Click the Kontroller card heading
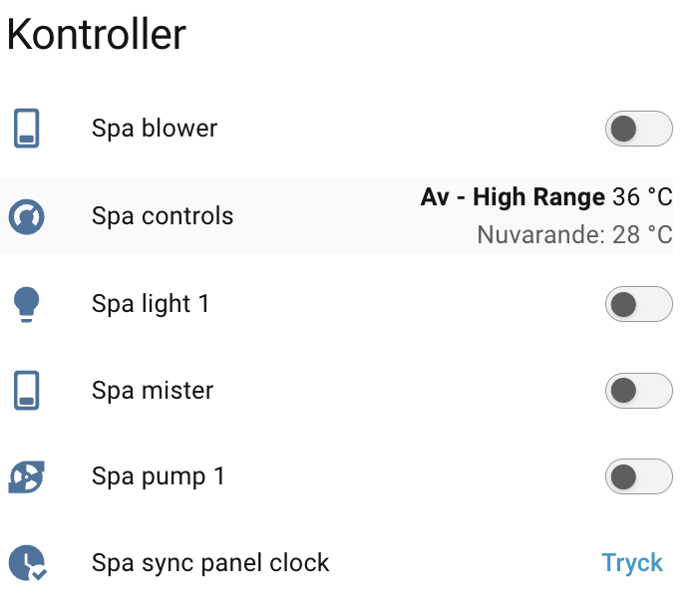 [x=96, y=34]
